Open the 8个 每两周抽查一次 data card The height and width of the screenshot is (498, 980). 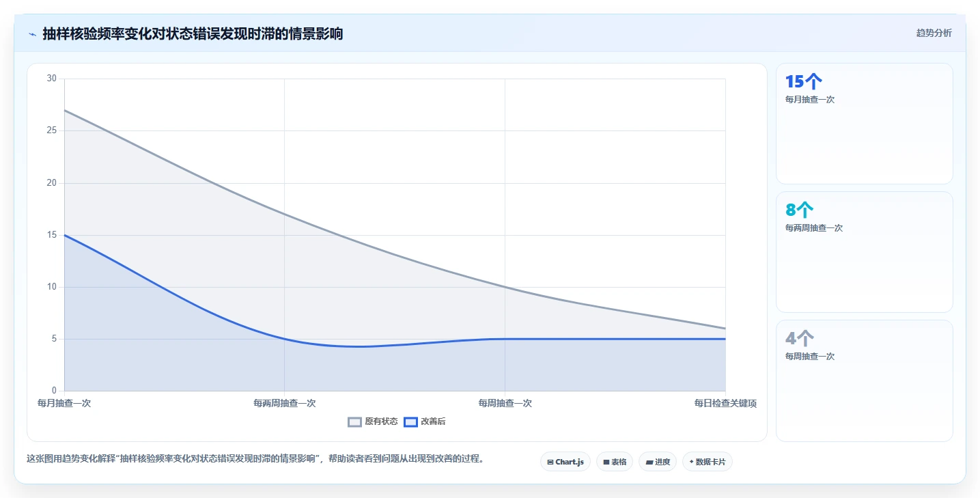pyautogui.click(x=865, y=252)
